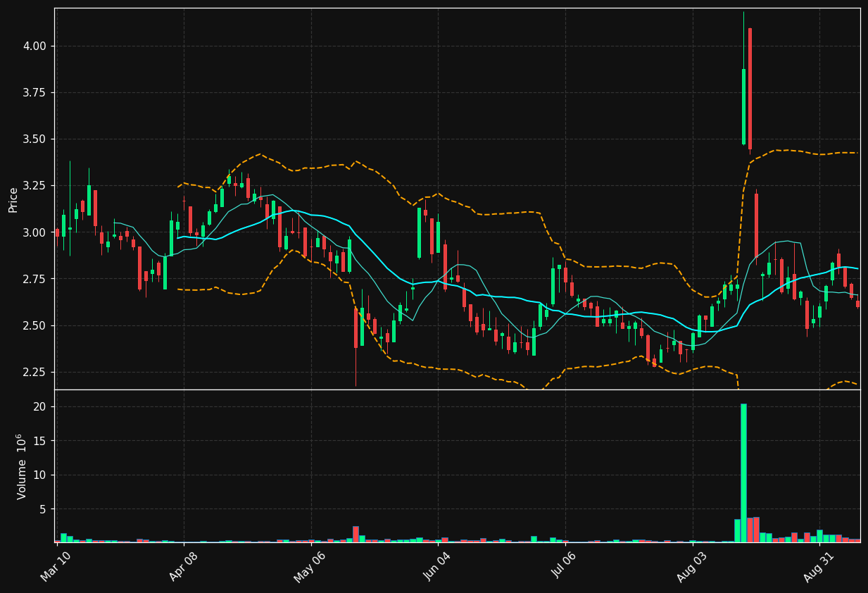Click the 3.00 price axis label
The width and height of the screenshot is (868, 593).
(34, 232)
